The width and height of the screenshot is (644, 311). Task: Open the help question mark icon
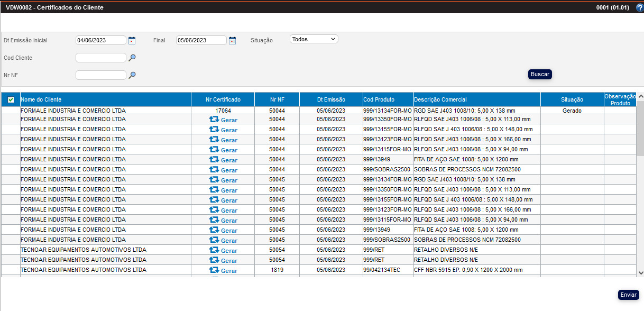coord(639,7)
